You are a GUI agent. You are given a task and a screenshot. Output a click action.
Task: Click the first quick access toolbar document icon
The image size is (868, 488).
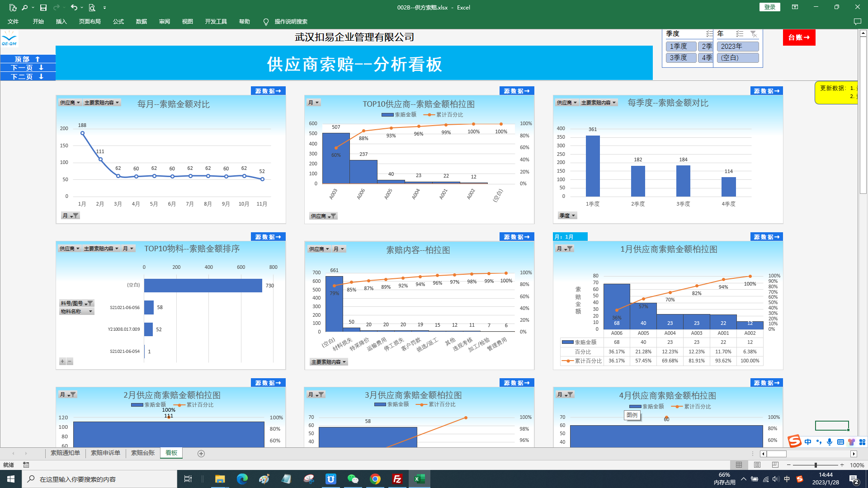pos(13,7)
